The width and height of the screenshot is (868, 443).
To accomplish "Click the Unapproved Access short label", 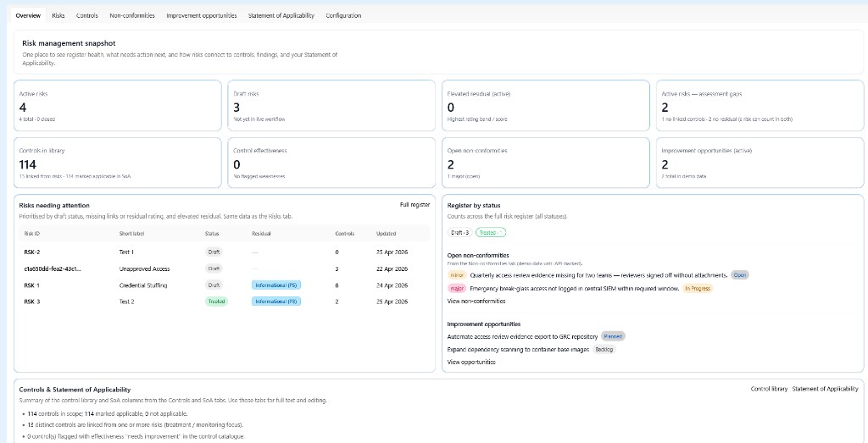I will pos(144,269).
